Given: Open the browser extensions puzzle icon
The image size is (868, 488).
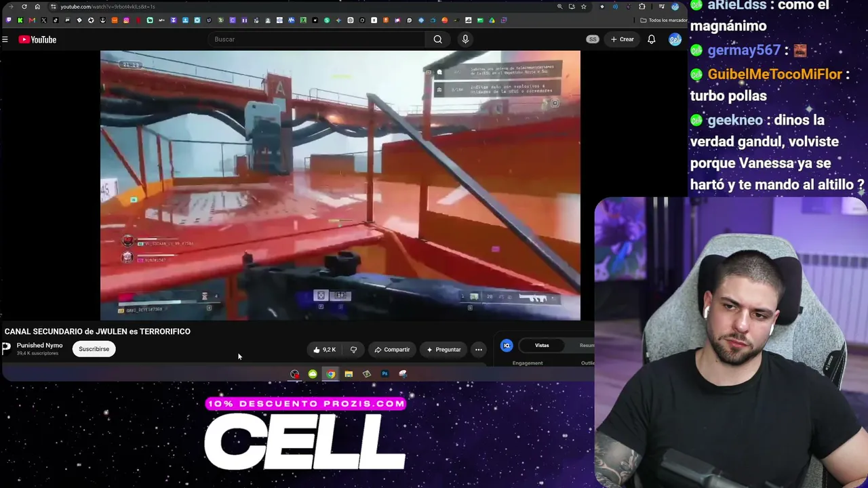Looking at the screenshot, I should [642, 7].
